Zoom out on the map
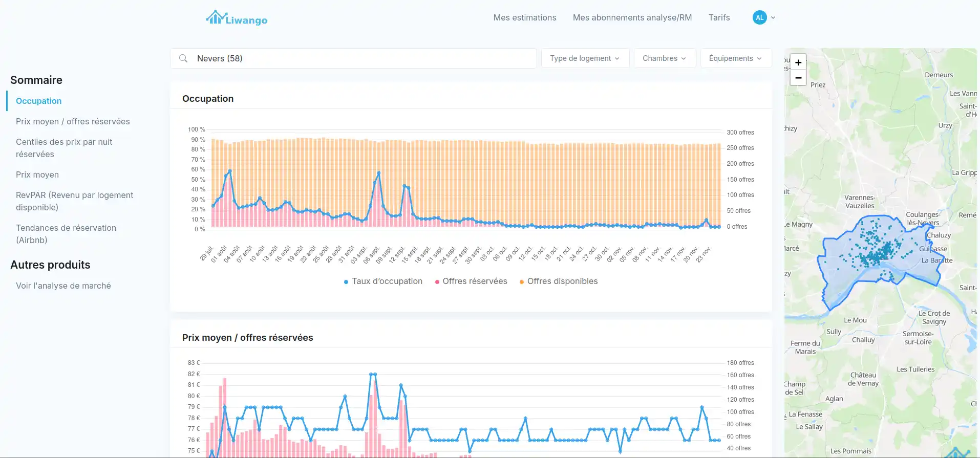The image size is (980, 458). click(798, 78)
